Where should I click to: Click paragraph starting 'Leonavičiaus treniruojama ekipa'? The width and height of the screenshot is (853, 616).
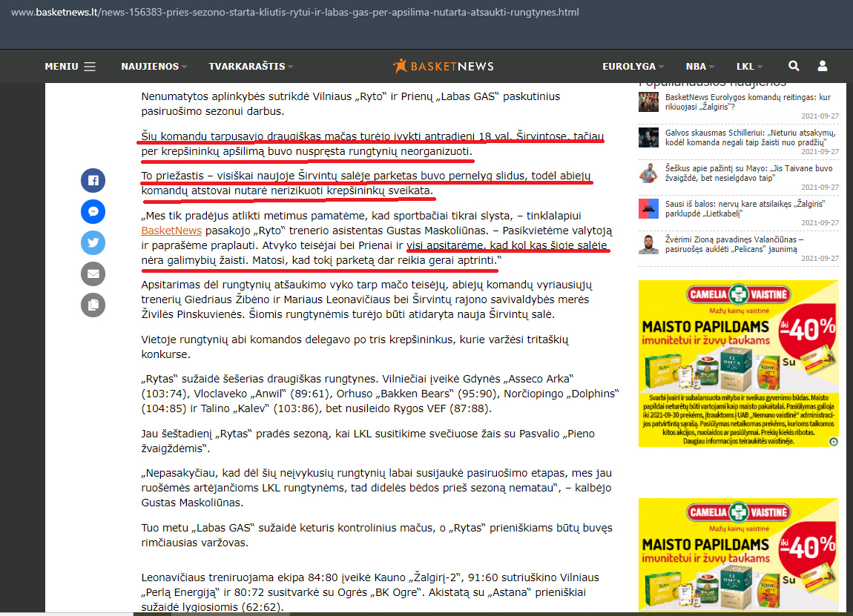coord(370,592)
